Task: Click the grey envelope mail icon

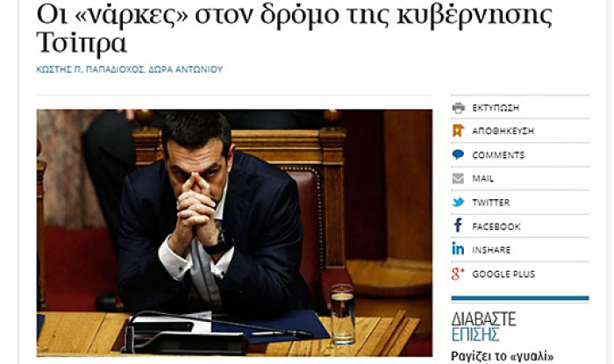Action: 458,178
